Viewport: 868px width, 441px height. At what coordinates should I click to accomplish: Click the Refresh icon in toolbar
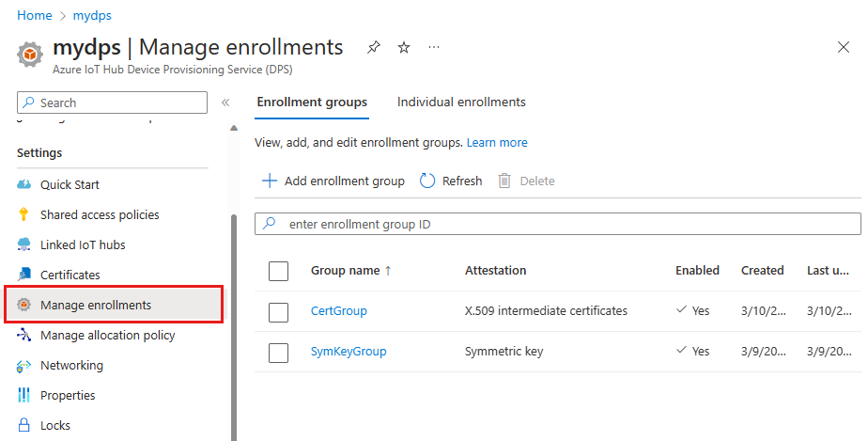(x=428, y=181)
